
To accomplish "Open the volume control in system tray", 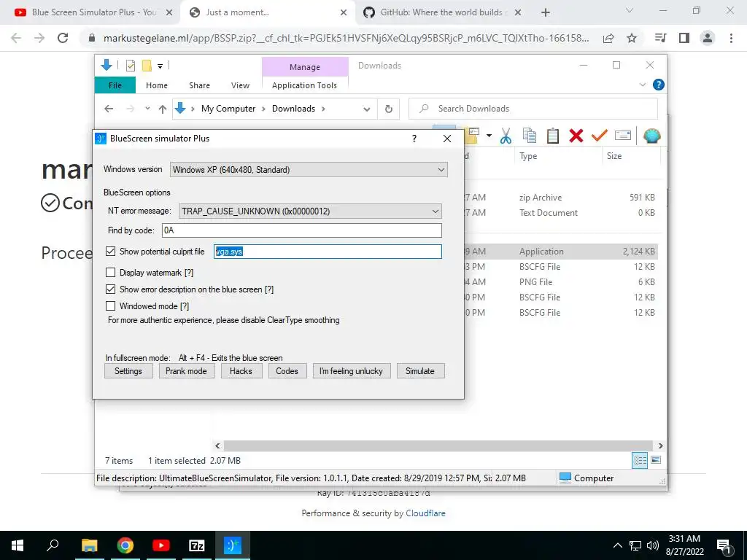I will click(653, 545).
